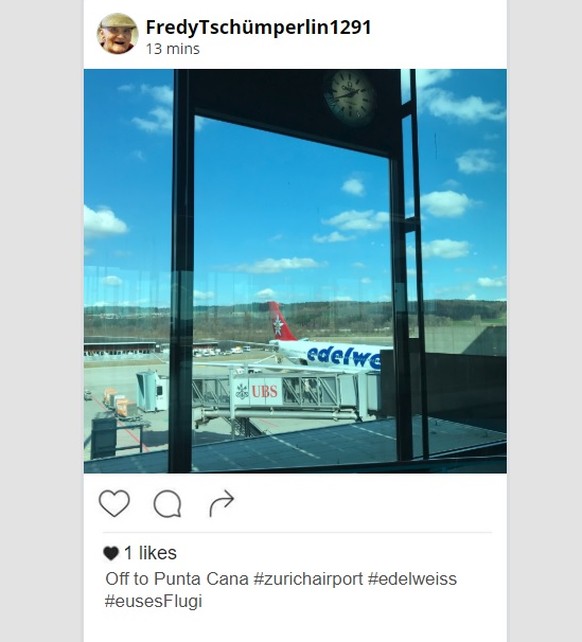Like the post with the heart outline icon
Viewport: 582px width, 642px height.
click(x=114, y=503)
